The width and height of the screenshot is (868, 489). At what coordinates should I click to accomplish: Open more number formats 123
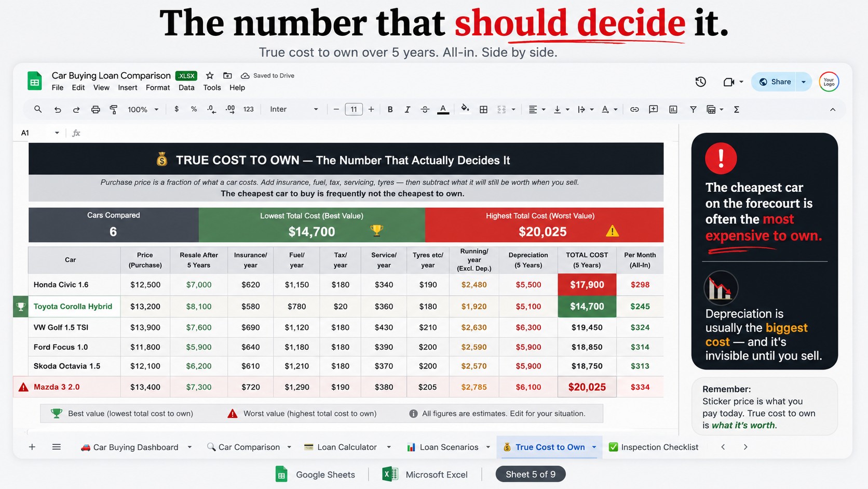pos(249,109)
